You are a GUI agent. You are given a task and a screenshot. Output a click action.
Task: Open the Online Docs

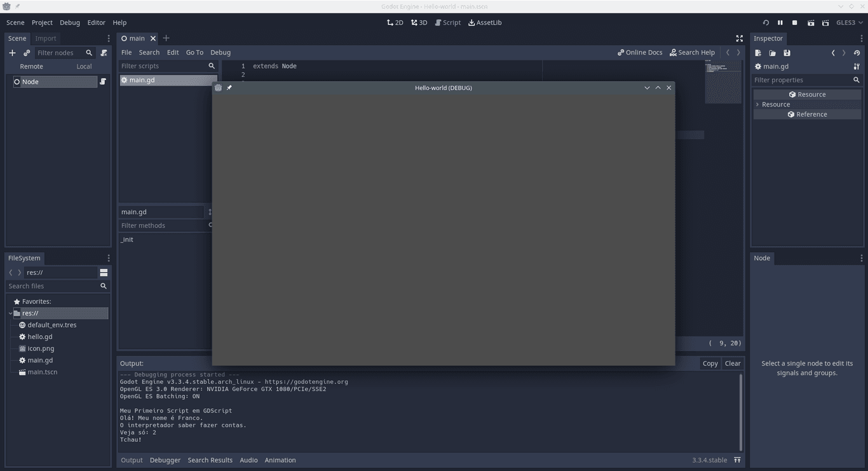[x=640, y=52]
